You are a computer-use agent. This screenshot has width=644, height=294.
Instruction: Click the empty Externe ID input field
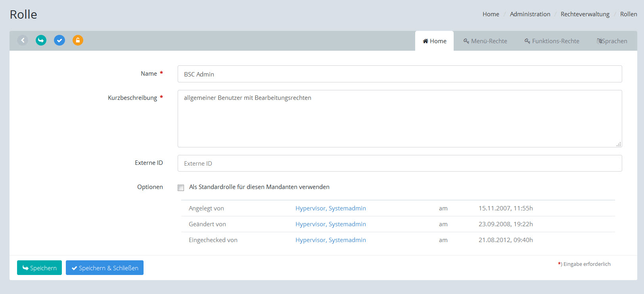399,163
